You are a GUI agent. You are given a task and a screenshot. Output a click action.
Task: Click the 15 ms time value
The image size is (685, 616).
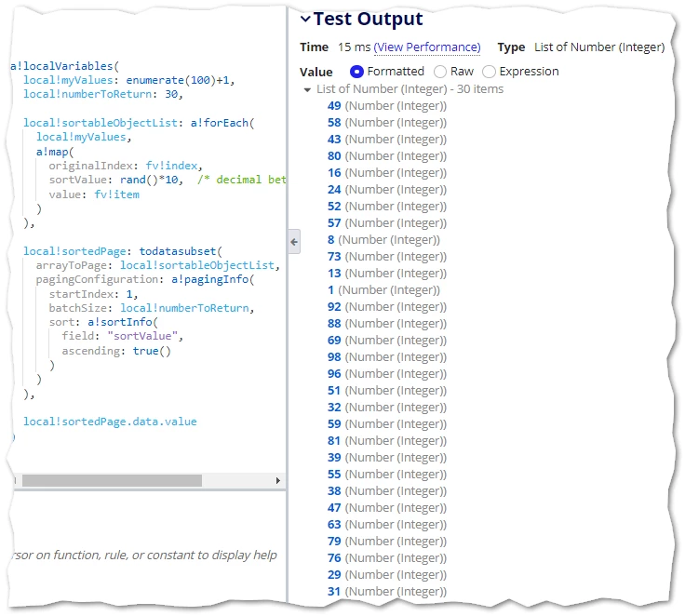[354, 47]
